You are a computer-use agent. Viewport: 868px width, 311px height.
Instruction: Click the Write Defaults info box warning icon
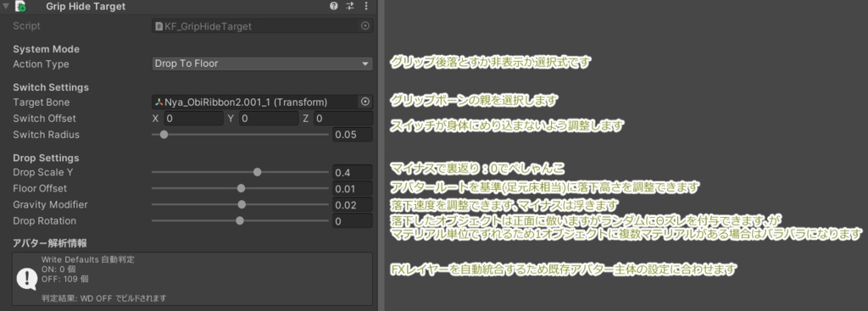[26, 278]
